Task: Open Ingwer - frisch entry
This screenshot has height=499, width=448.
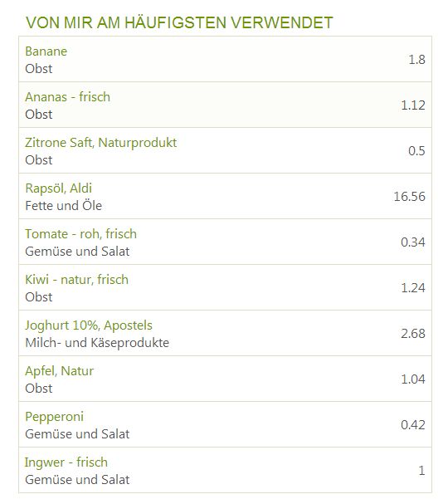Action: coord(66,462)
